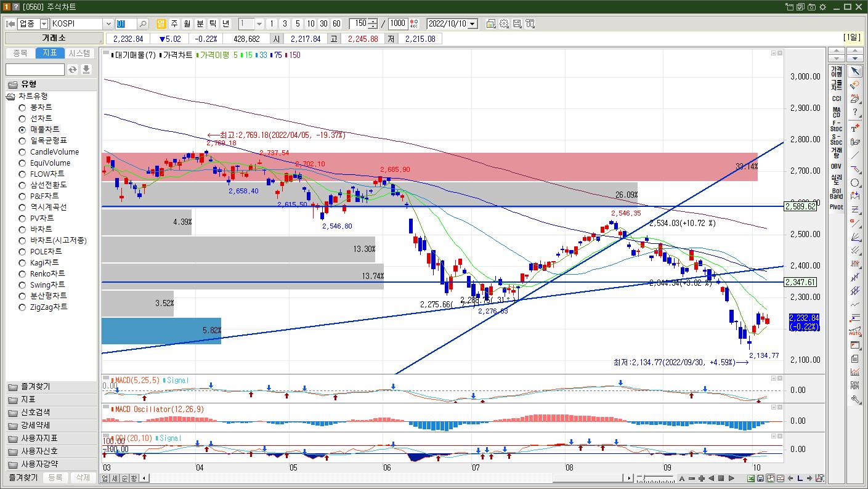Expand the 강세약세 section

coord(52,426)
